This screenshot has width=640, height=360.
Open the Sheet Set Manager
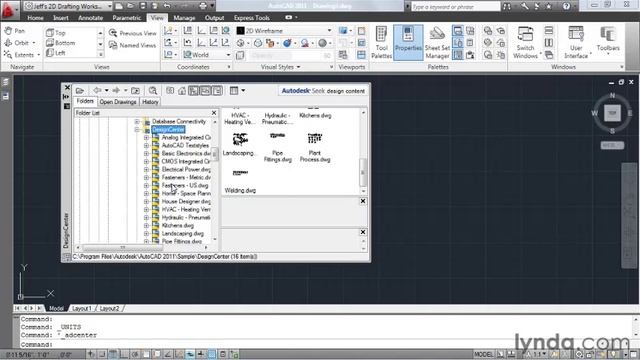point(437,42)
